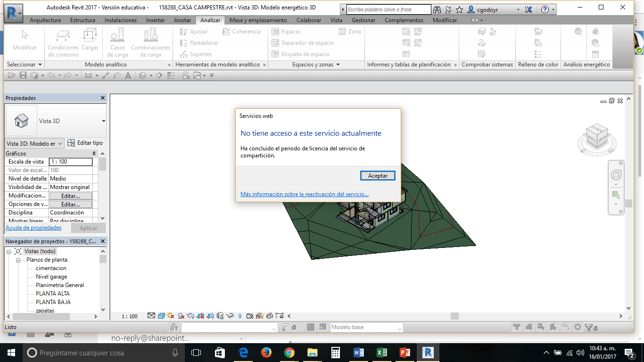This screenshot has height=362, width=644.
Task: Click the Thin Lines icon in quick access toolbar
Action: point(171,75)
